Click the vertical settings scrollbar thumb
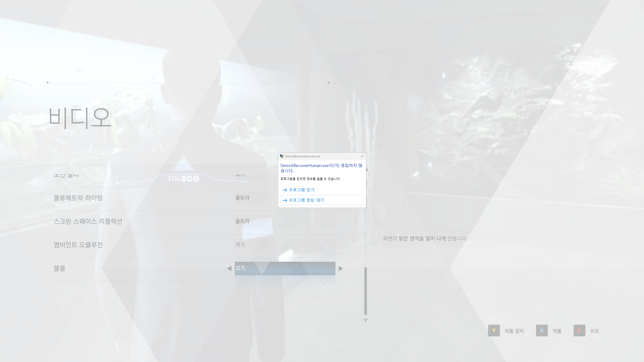Screen dimensions: 644x362 (366, 291)
